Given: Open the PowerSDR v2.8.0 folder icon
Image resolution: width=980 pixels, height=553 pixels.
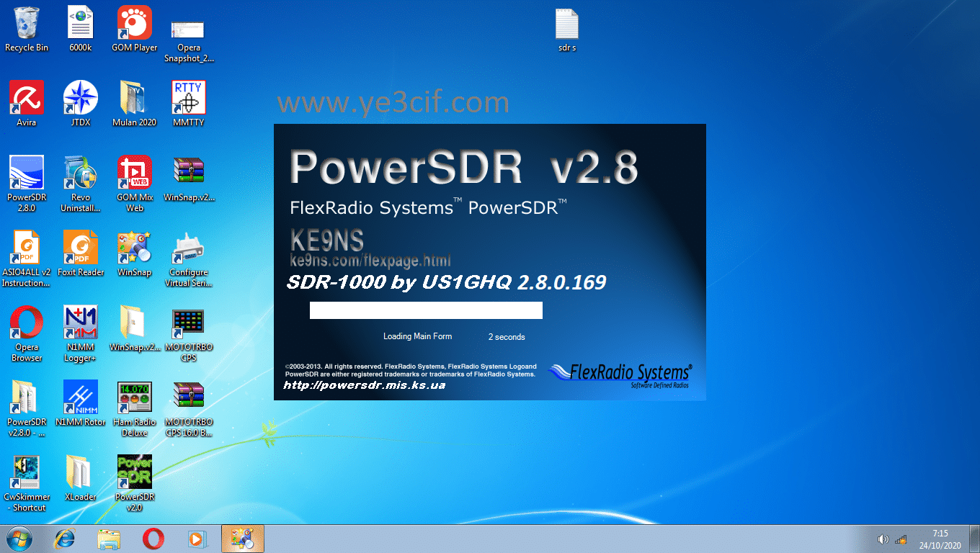Looking at the screenshot, I should (x=27, y=408).
